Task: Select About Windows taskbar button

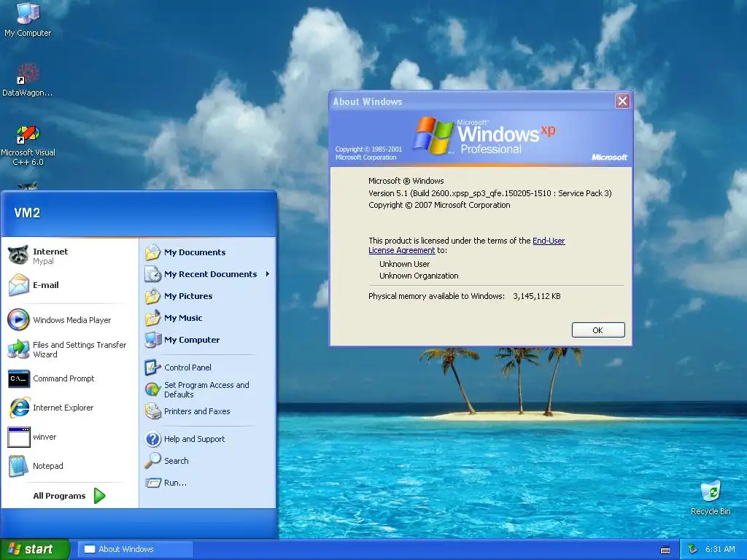Action: (x=135, y=550)
